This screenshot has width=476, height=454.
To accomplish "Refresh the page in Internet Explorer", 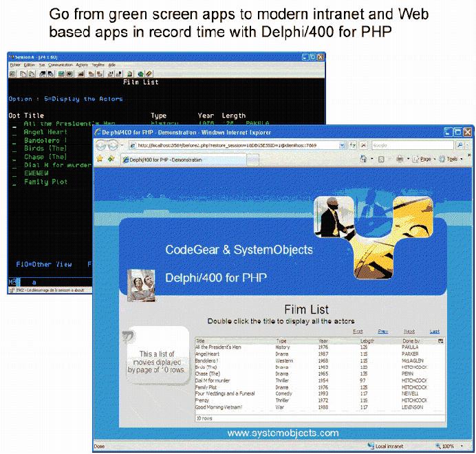I will [x=352, y=145].
